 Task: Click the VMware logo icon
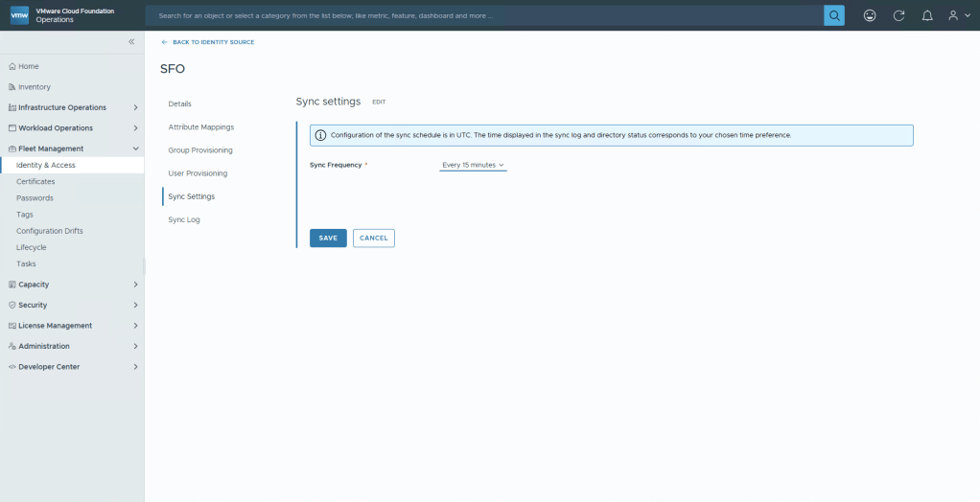(19, 15)
